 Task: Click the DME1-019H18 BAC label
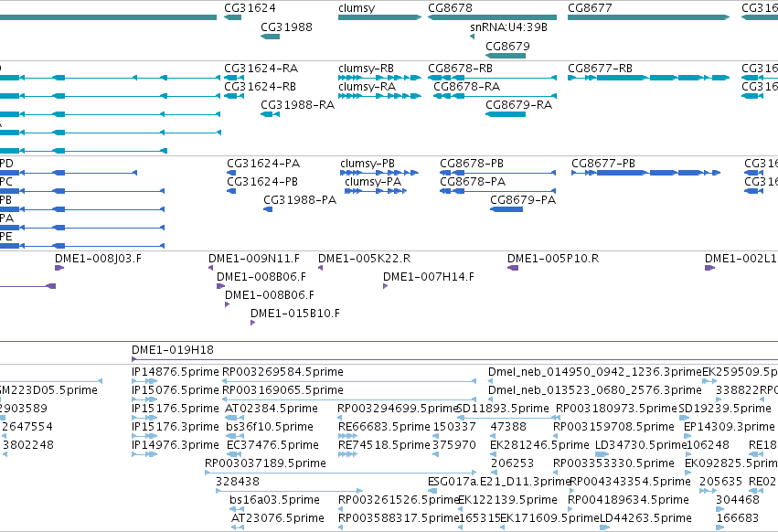point(173,350)
